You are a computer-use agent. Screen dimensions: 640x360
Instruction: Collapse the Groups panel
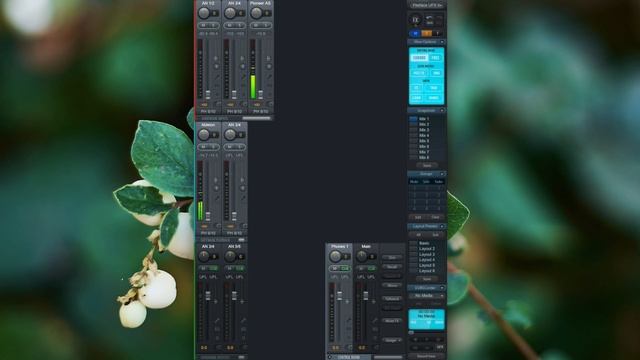click(442, 174)
